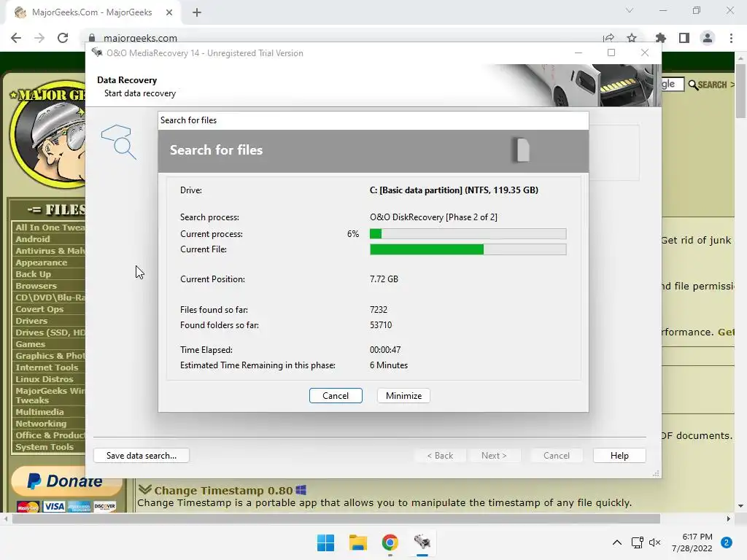Open Windows Start menu
Viewport: 747px width, 560px height.
[x=326, y=542]
